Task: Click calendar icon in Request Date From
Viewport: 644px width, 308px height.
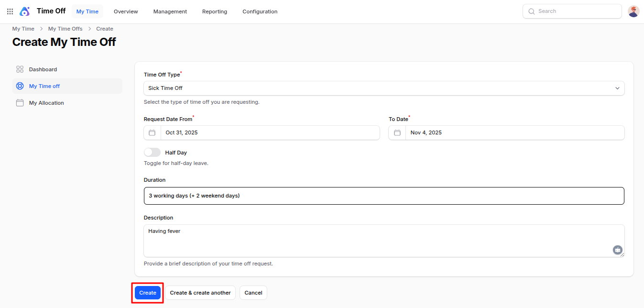Action: pyautogui.click(x=152, y=133)
